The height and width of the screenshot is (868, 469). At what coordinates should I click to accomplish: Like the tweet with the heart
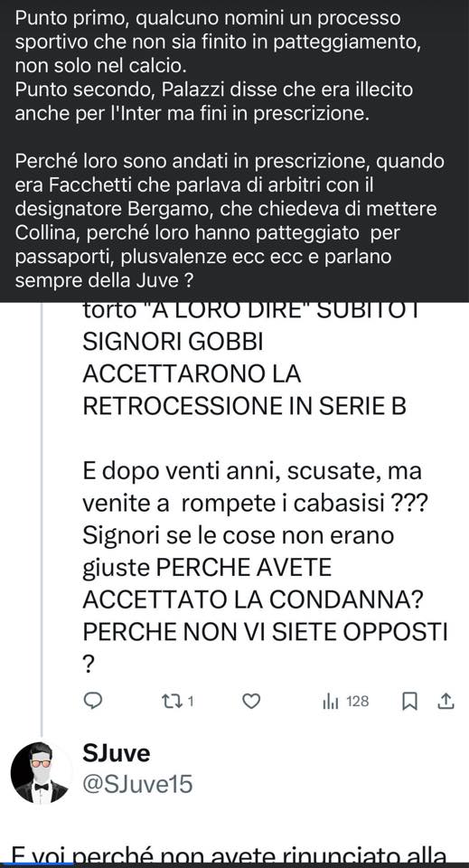(251, 702)
